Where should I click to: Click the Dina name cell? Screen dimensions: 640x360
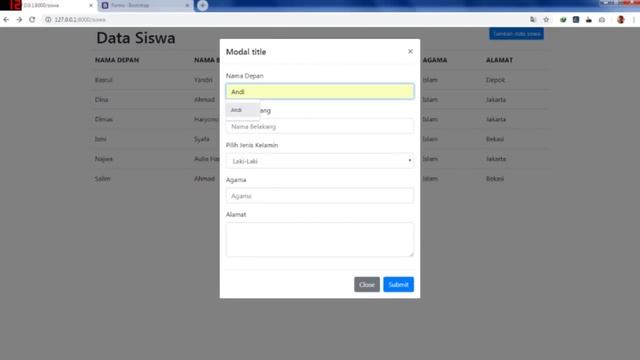[x=102, y=100]
